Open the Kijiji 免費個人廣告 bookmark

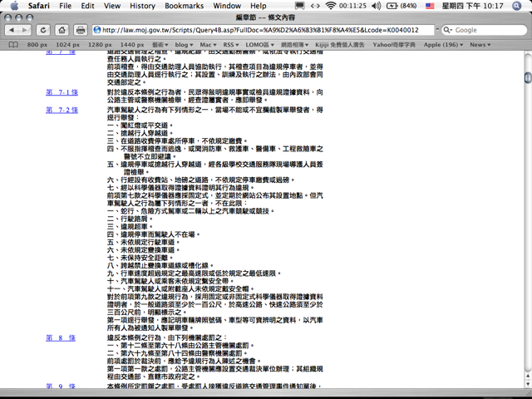coord(340,45)
